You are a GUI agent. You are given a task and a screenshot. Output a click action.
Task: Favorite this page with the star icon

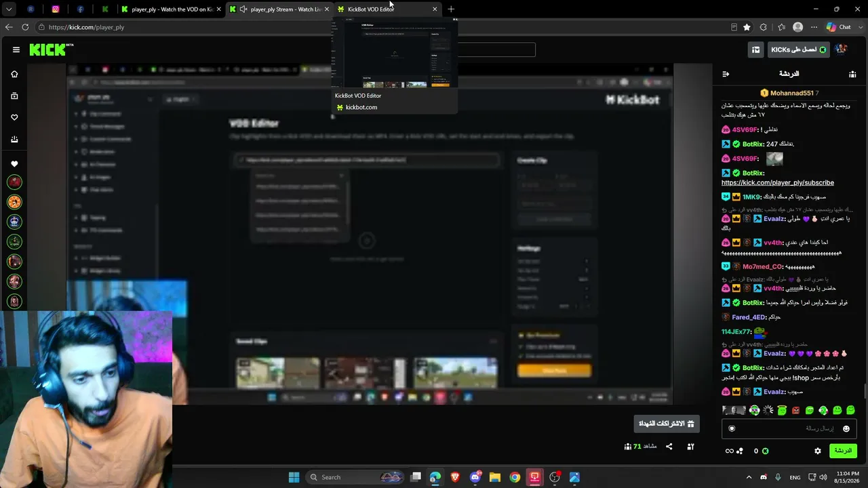tap(747, 27)
